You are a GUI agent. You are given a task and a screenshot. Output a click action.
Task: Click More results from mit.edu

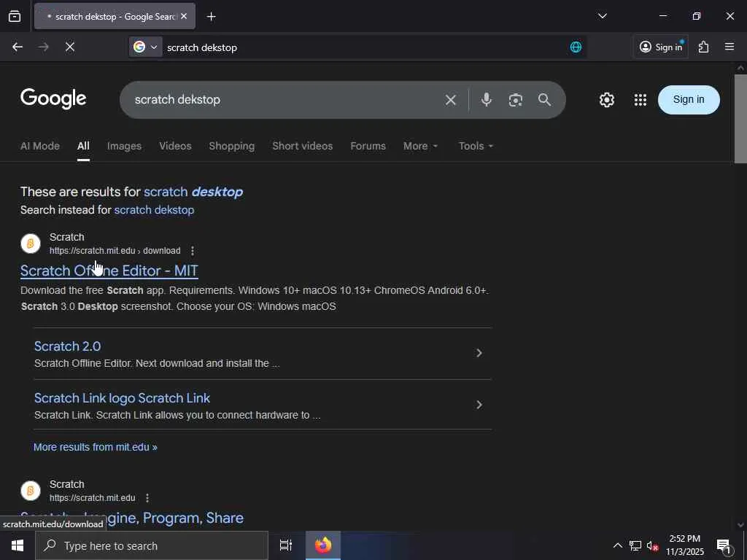[x=96, y=447]
